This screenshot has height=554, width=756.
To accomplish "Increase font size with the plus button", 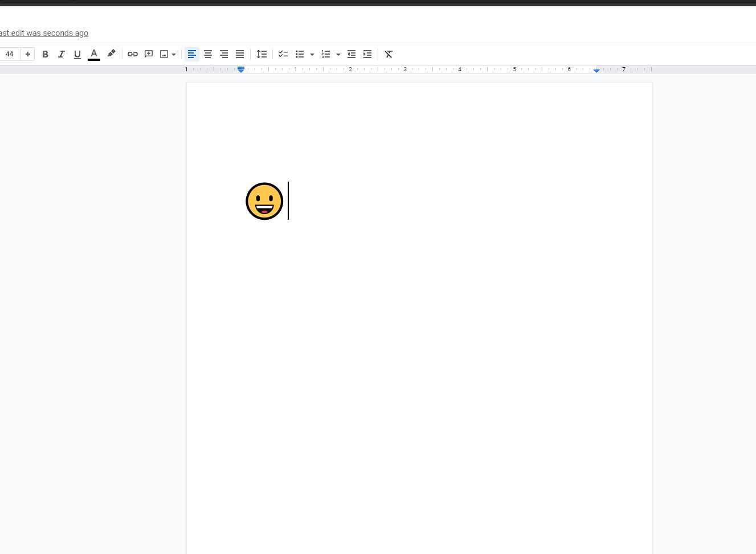I will pos(28,54).
